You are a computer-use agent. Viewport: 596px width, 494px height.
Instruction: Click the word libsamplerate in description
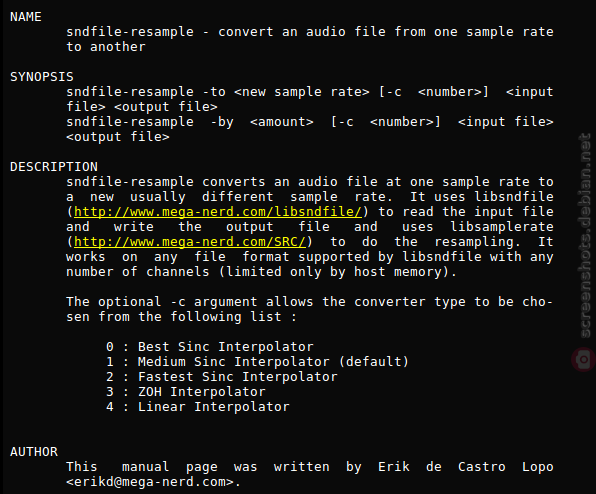point(502,227)
